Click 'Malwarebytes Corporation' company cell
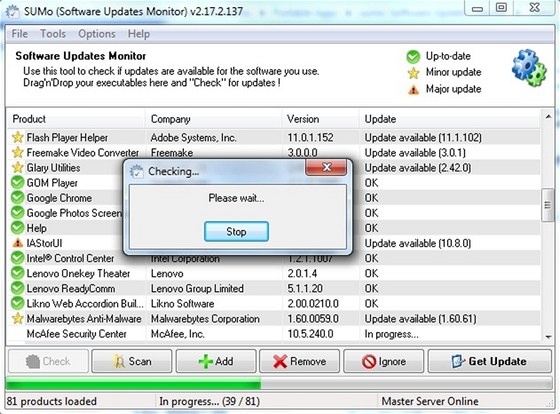This screenshot has width=560, height=414. (205, 319)
